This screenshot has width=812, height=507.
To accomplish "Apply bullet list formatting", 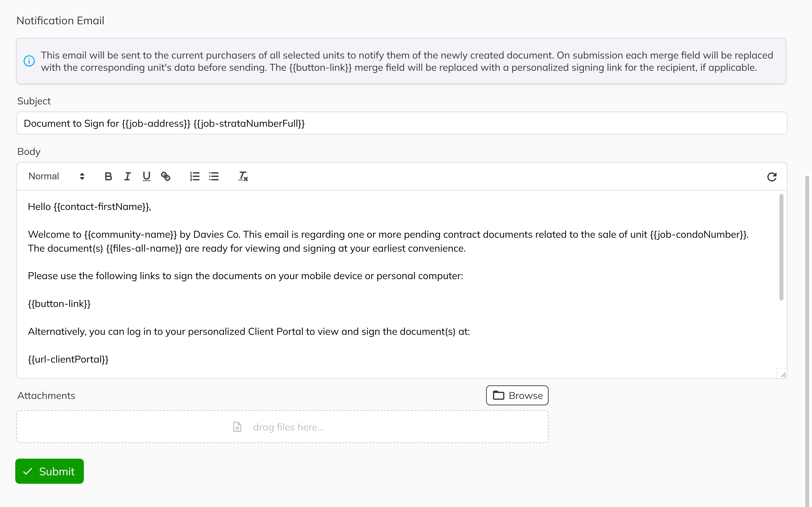I will [214, 176].
